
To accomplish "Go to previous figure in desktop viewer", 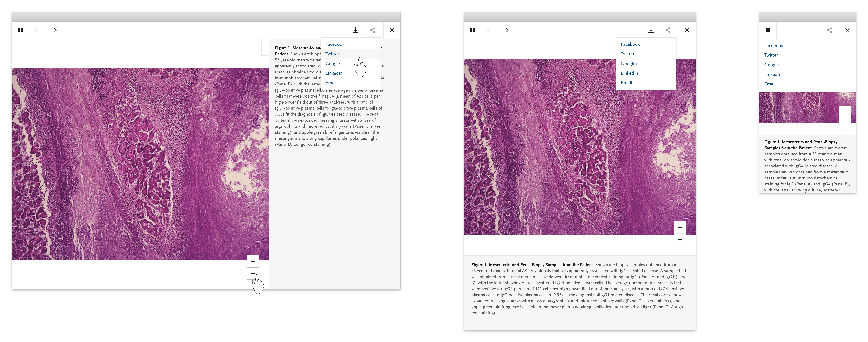I will [37, 30].
